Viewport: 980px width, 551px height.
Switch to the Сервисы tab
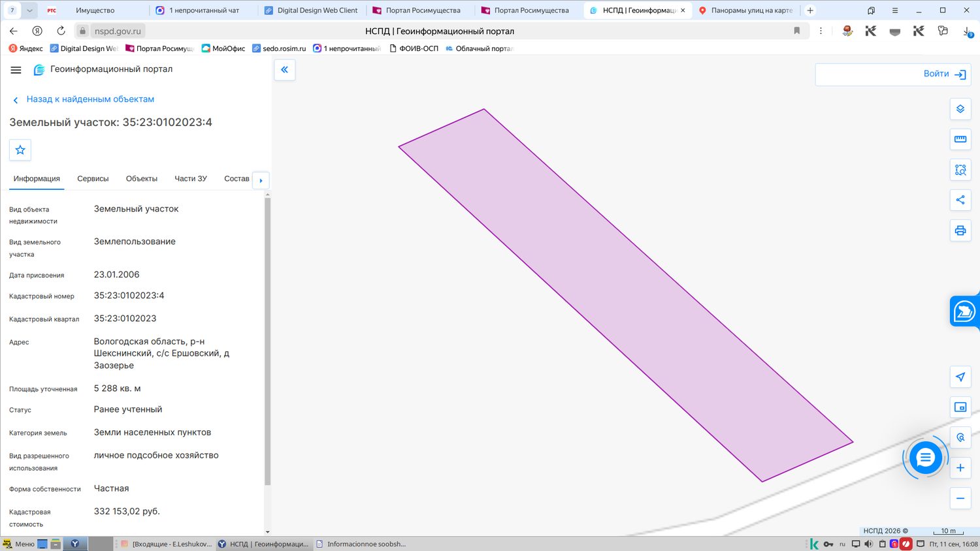(x=93, y=179)
